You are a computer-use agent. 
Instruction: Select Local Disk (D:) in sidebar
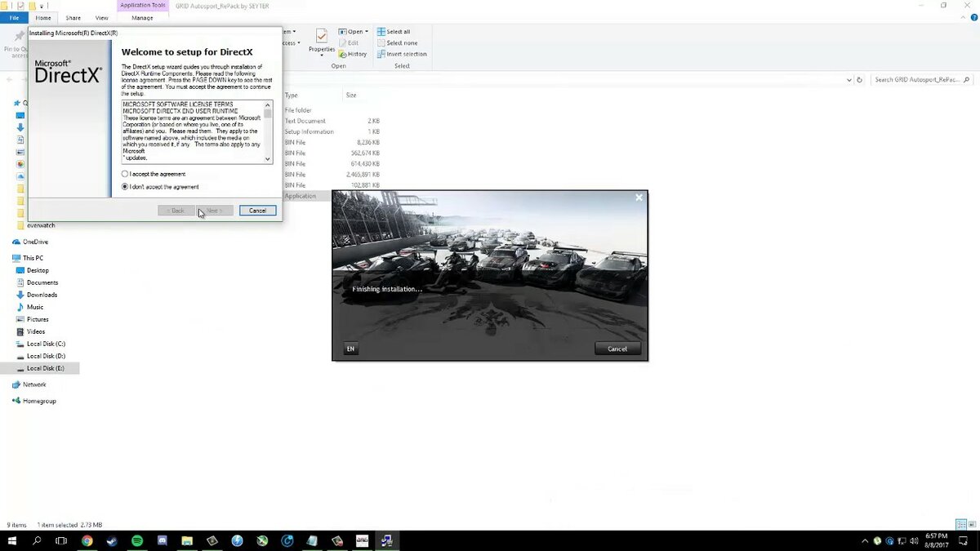point(41,356)
